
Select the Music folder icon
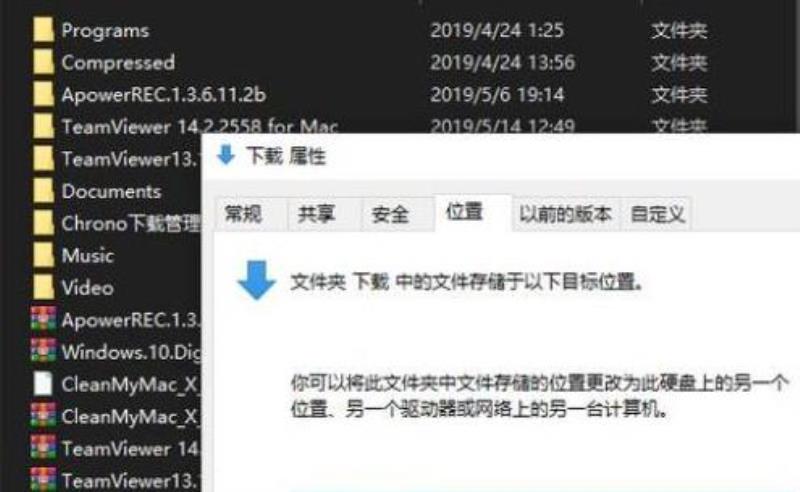43,255
